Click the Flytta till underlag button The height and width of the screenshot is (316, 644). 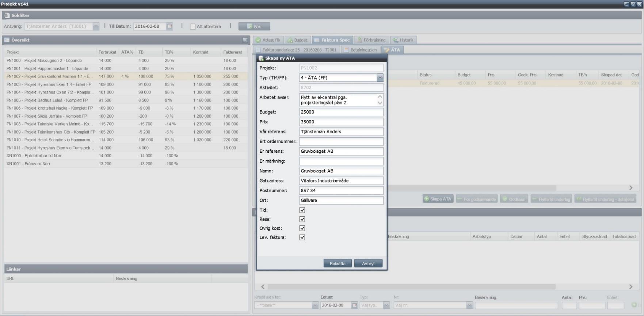(x=551, y=199)
